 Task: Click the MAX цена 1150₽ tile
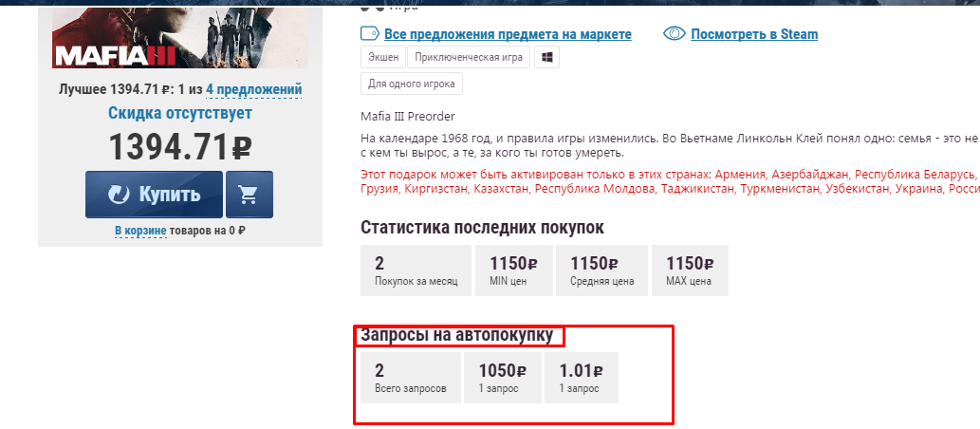(x=690, y=270)
